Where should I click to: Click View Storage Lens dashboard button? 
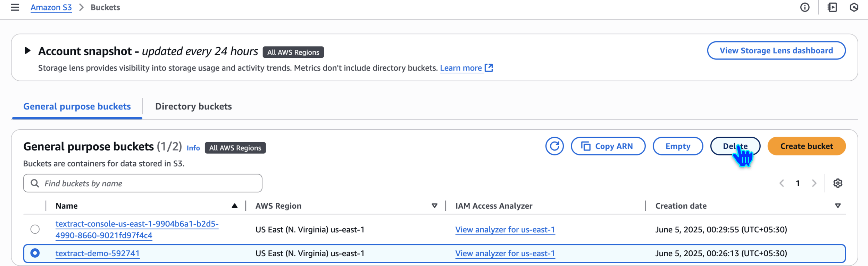[x=776, y=50]
